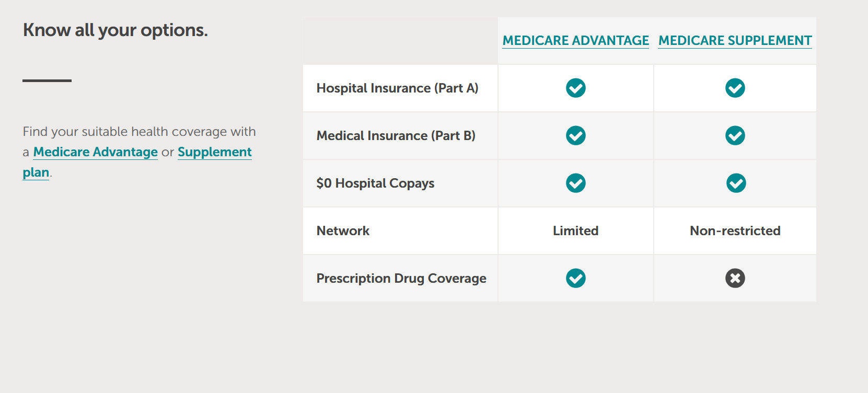Click Medicare Supplement Medical Insurance (Part B) checkmark
868x393 pixels.
[x=735, y=135]
